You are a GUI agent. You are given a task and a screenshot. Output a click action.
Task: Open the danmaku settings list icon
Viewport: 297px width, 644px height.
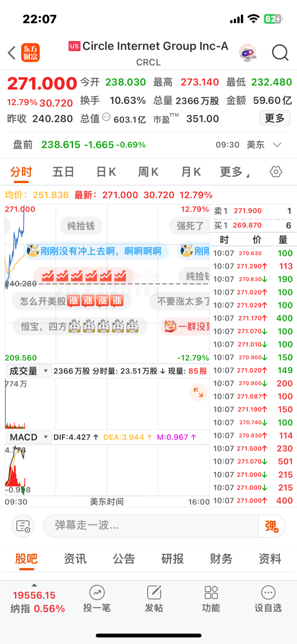[x=23, y=526]
